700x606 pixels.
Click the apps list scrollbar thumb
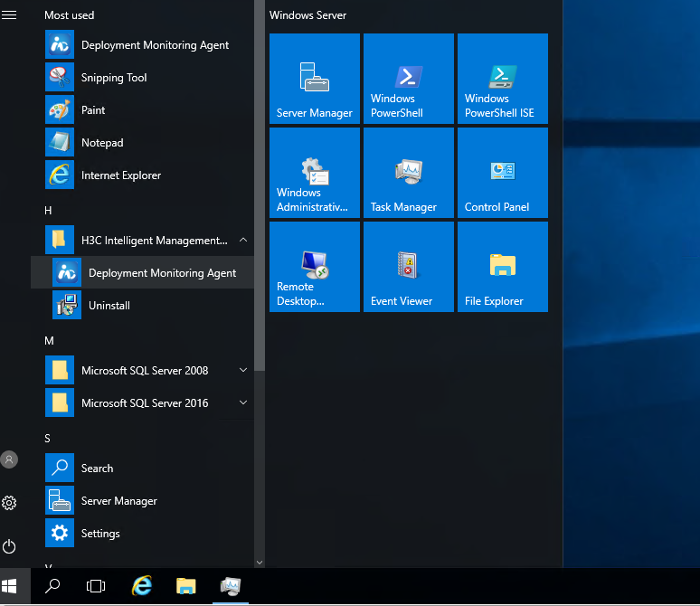[260, 185]
